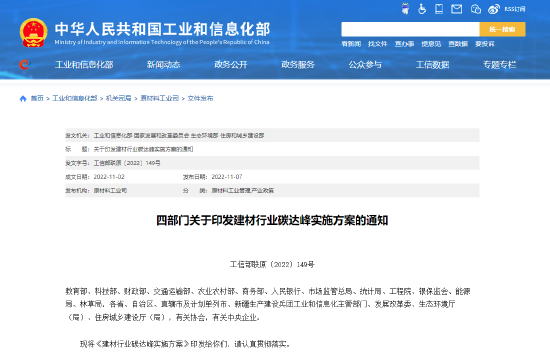Click the 发文机关 row listing four departments
Screen dimensions: 550x361
point(272,135)
